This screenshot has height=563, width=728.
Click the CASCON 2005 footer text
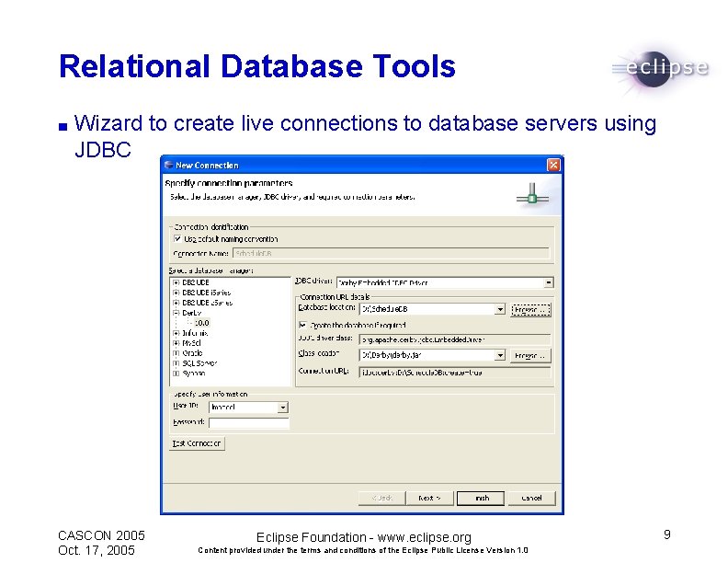pyautogui.click(x=102, y=535)
